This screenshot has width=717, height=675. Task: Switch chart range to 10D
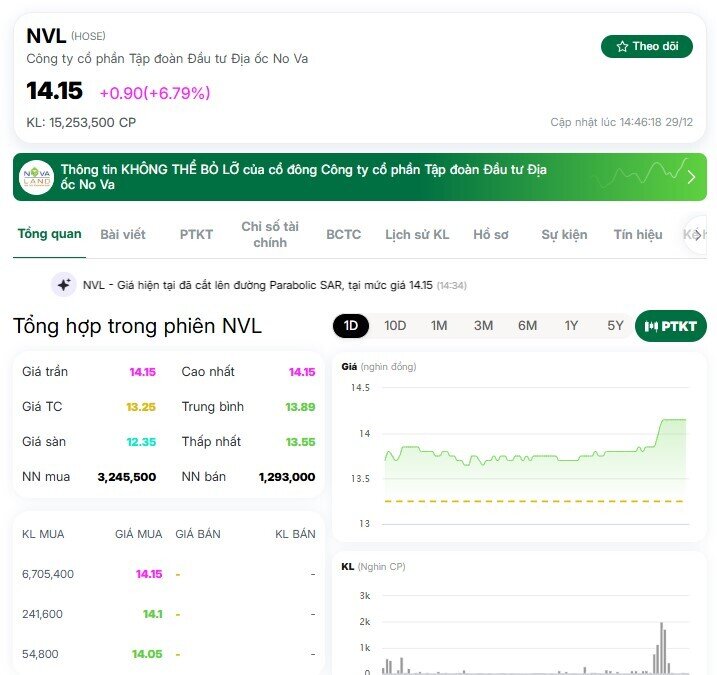(395, 326)
